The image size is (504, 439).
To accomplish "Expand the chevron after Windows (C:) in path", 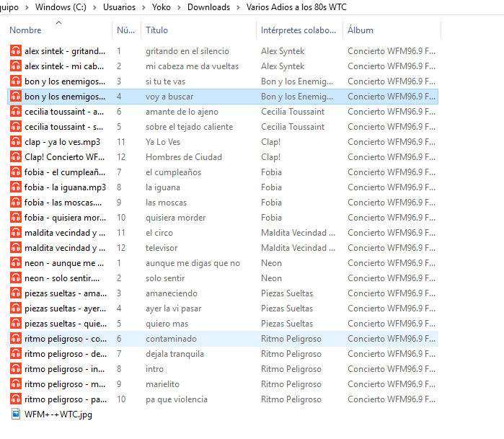I will pyautogui.click(x=95, y=7).
